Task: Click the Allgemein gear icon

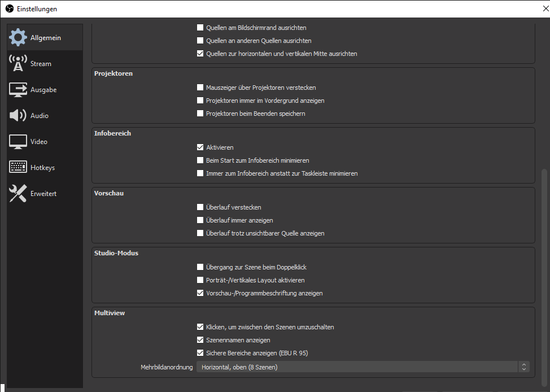Action: (x=18, y=38)
